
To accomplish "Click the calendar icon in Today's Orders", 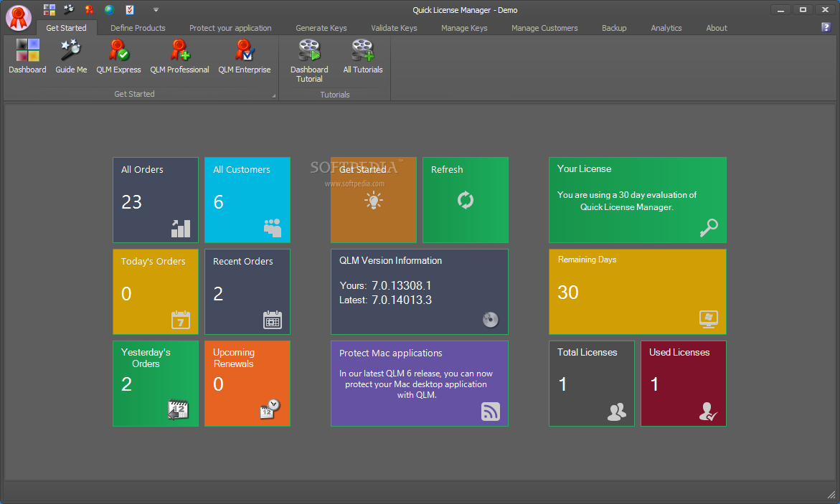I will pos(181,320).
